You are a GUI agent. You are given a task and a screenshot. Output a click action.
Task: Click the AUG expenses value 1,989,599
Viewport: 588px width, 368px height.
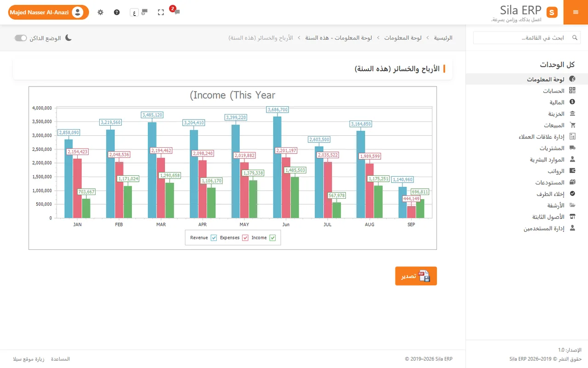point(370,156)
